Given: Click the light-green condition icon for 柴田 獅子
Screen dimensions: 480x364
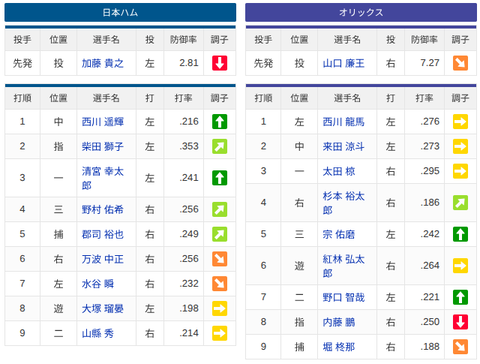Looking at the screenshot, I should (x=220, y=146).
